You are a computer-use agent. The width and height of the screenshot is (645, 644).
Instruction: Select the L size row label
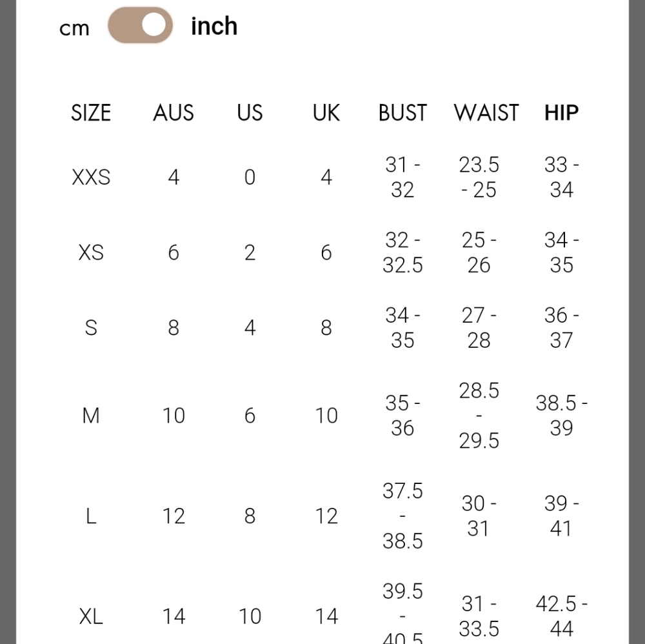click(x=91, y=516)
